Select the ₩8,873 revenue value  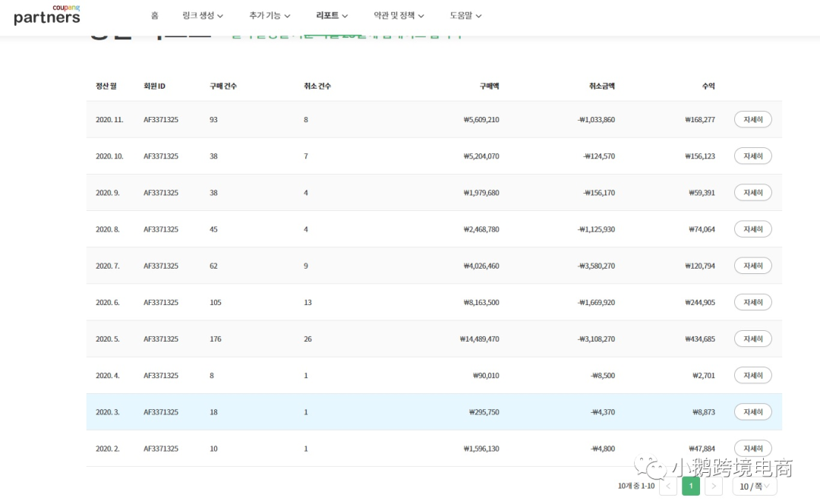(x=704, y=412)
